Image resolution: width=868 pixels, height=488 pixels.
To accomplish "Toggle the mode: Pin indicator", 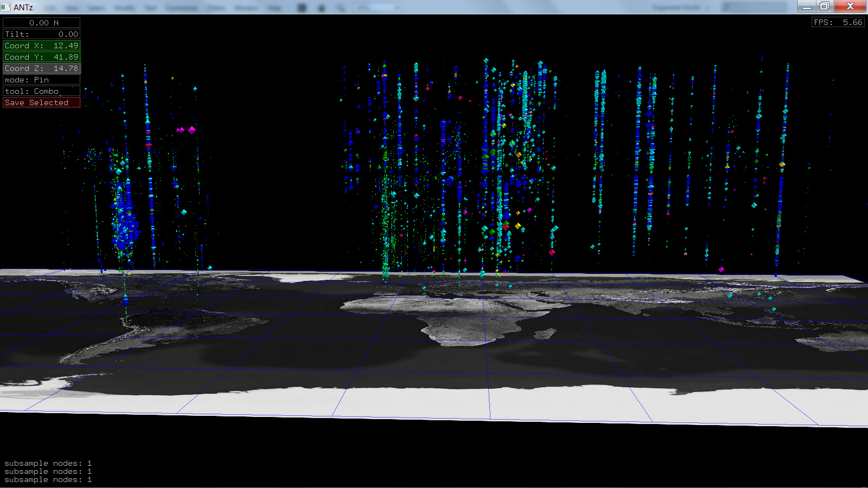I will click(x=41, y=80).
